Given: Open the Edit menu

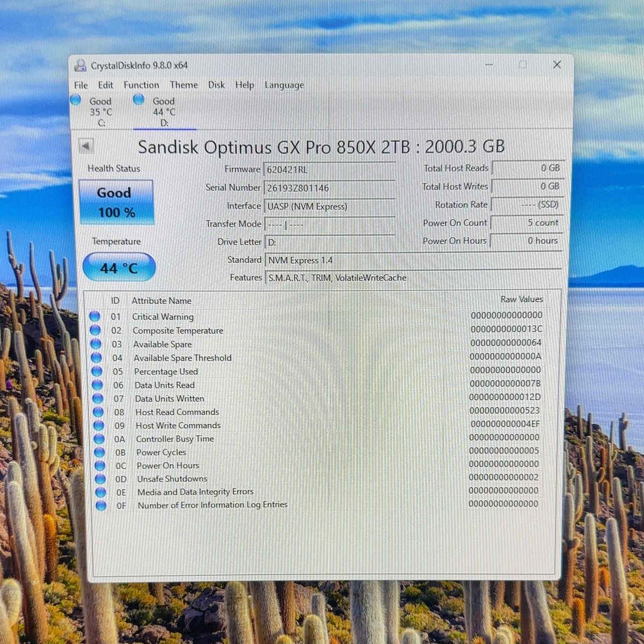Looking at the screenshot, I should tap(106, 85).
